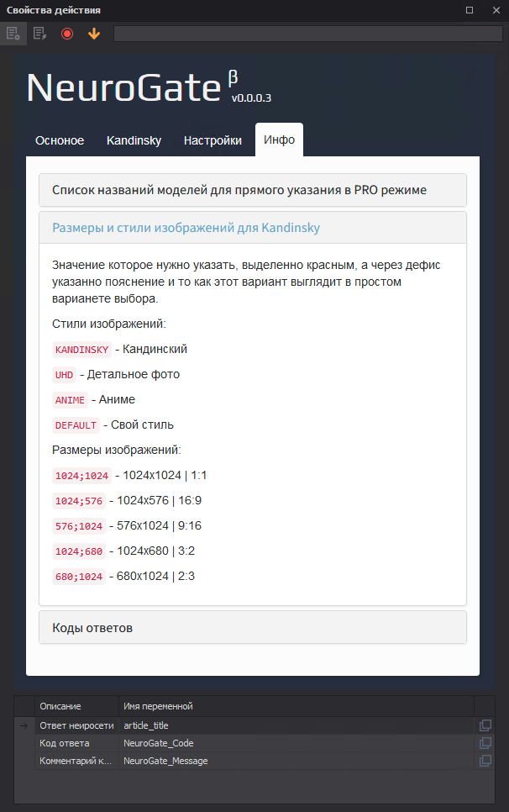Click the action settings icon in toolbar

coord(13,34)
